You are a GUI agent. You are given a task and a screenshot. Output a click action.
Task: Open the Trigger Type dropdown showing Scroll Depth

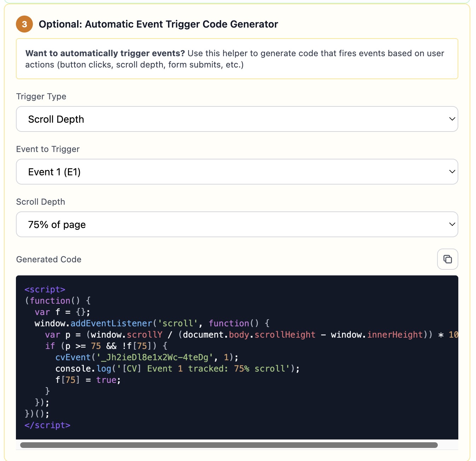pos(237,119)
